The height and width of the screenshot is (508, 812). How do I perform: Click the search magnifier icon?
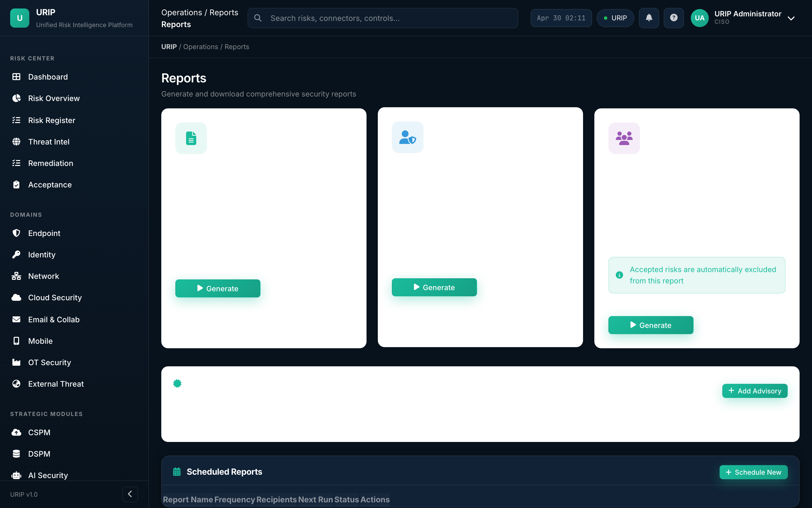(x=258, y=18)
